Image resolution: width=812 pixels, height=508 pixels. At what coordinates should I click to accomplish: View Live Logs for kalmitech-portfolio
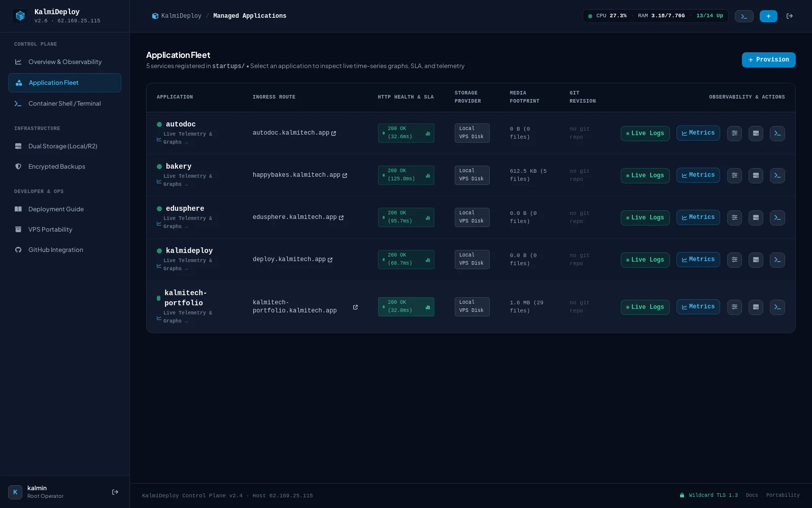(x=645, y=307)
